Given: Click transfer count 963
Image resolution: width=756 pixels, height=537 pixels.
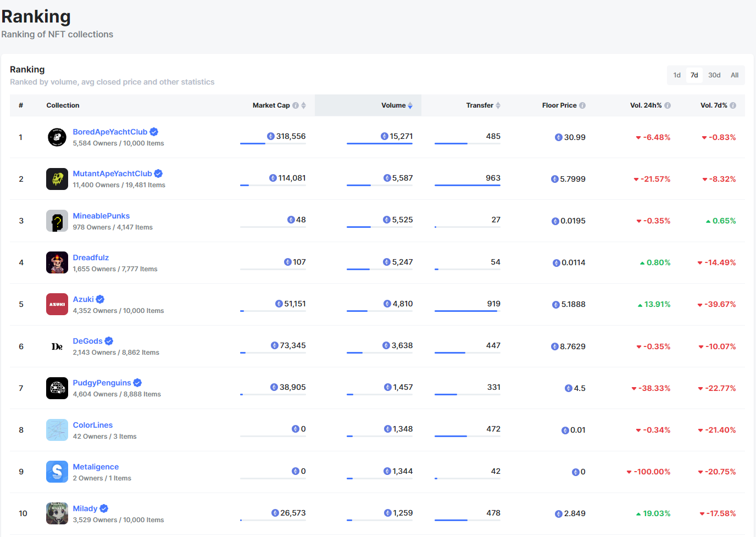Looking at the screenshot, I should tap(493, 178).
